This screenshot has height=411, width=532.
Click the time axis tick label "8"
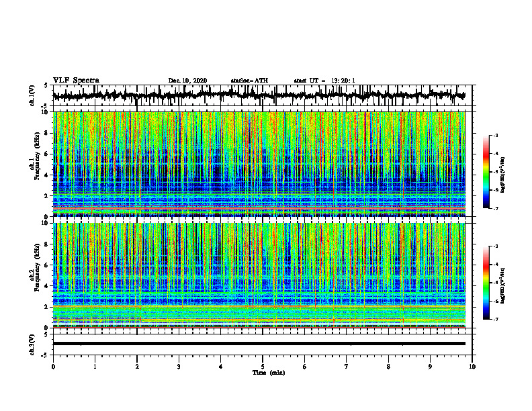pos(388,367)
